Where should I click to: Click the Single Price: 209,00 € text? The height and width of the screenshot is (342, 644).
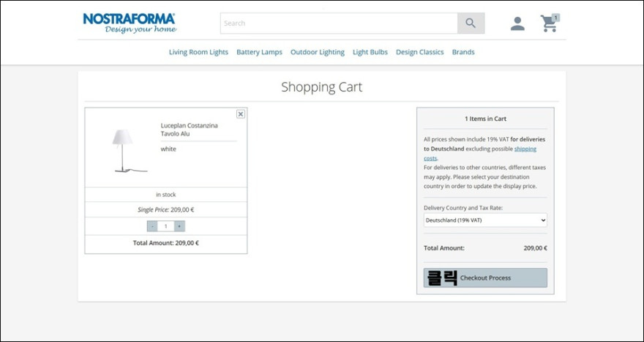(166, 209)
